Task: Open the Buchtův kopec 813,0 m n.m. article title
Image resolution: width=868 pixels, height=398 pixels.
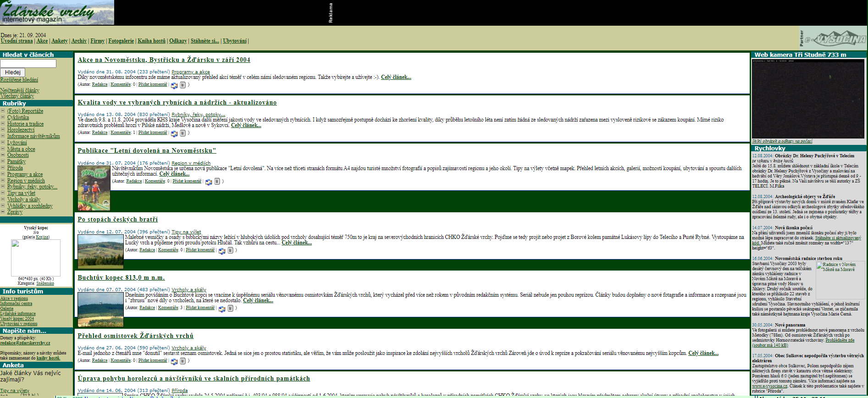Action: click(x=121, y=277)
